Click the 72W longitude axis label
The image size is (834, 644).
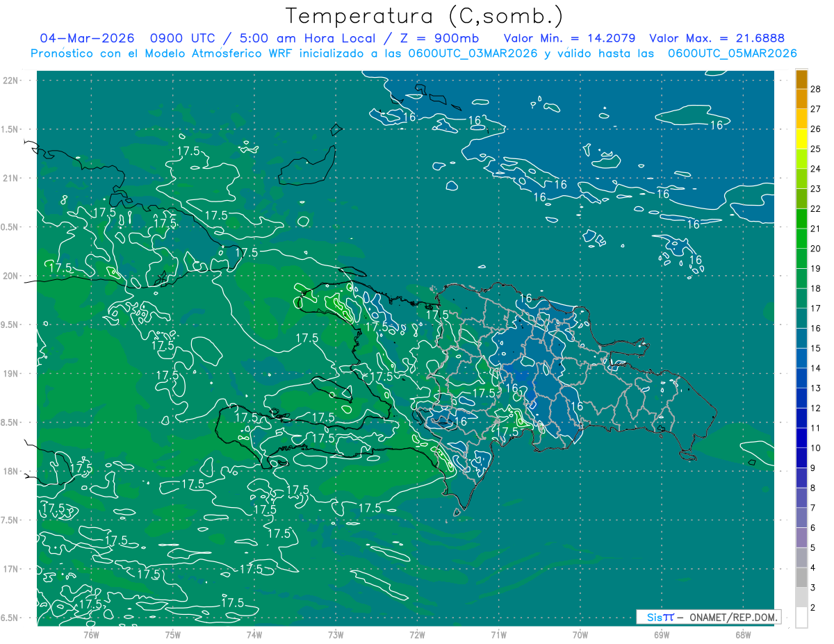(417, 635)
